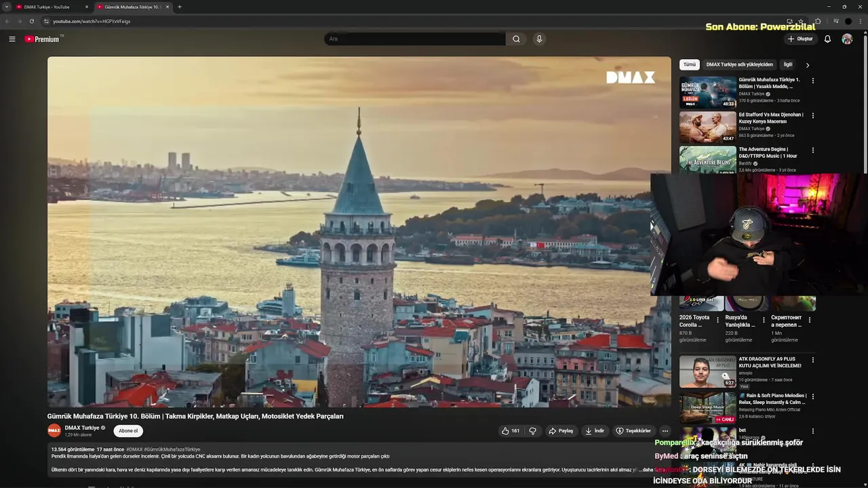The height and width of the screenshot is (488, 868).
Task: Open options menu for Gümrük Muhafaza 1. Bölüm
Action: point(813,81)
